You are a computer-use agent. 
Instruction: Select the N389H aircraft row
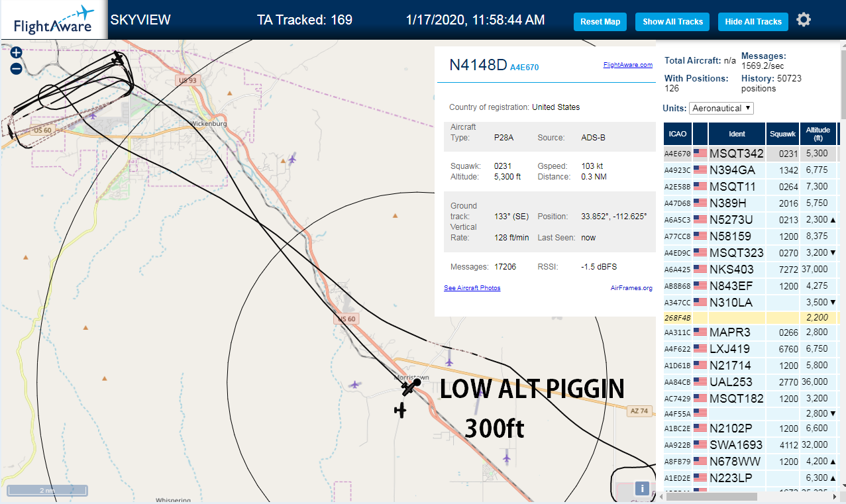pyautogui.click(x=751, y=203)
